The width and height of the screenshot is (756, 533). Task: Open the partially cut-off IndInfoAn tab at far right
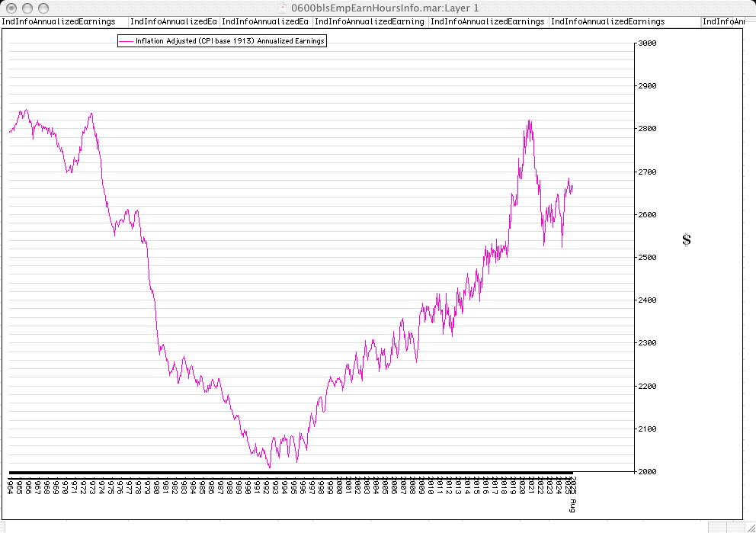click(x=722, y=22)
